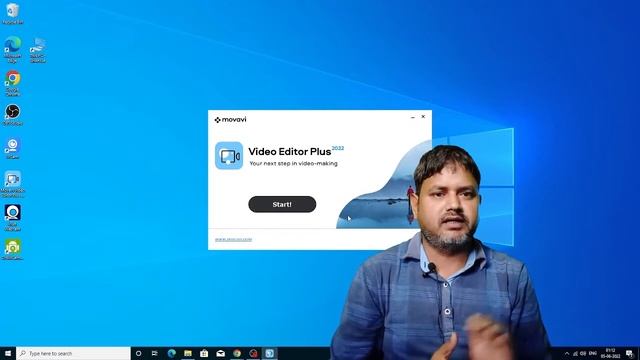This screenshot has width=640, height=360.
Task: Select the green Android robot desktop shortcut
Action: pos(13,249)
